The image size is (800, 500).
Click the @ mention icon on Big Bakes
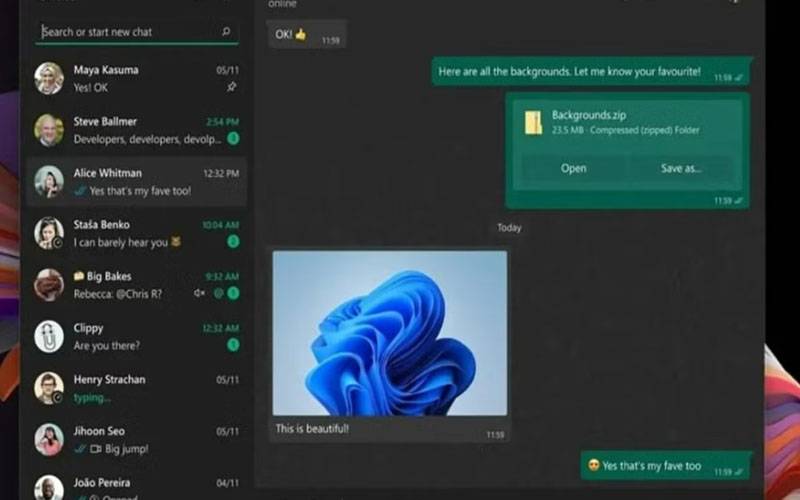[218, 293]
